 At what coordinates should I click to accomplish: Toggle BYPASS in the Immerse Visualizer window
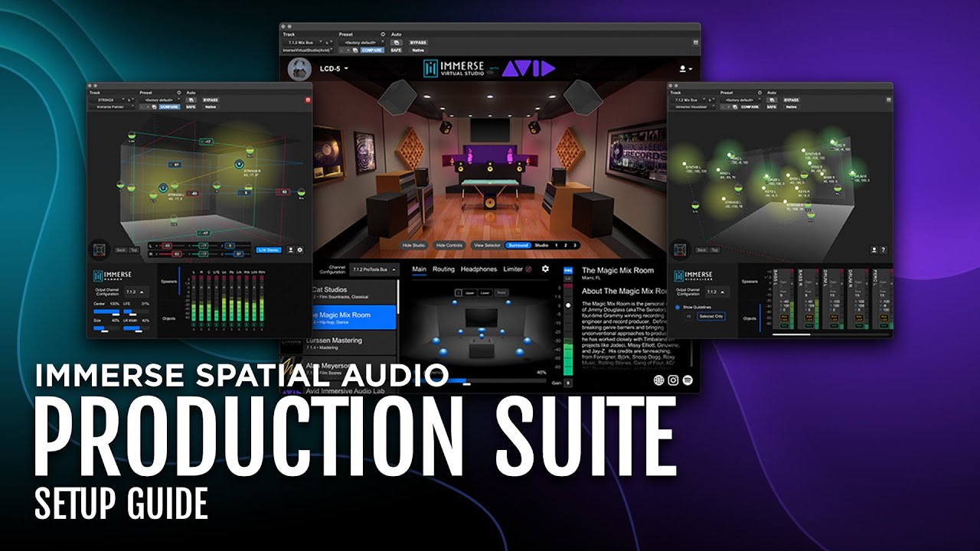click(791, 99)
